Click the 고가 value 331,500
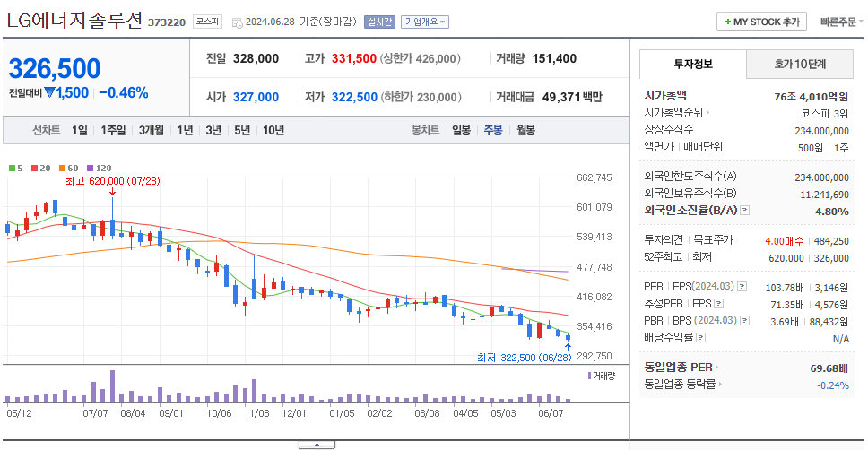 pos(353,58)
